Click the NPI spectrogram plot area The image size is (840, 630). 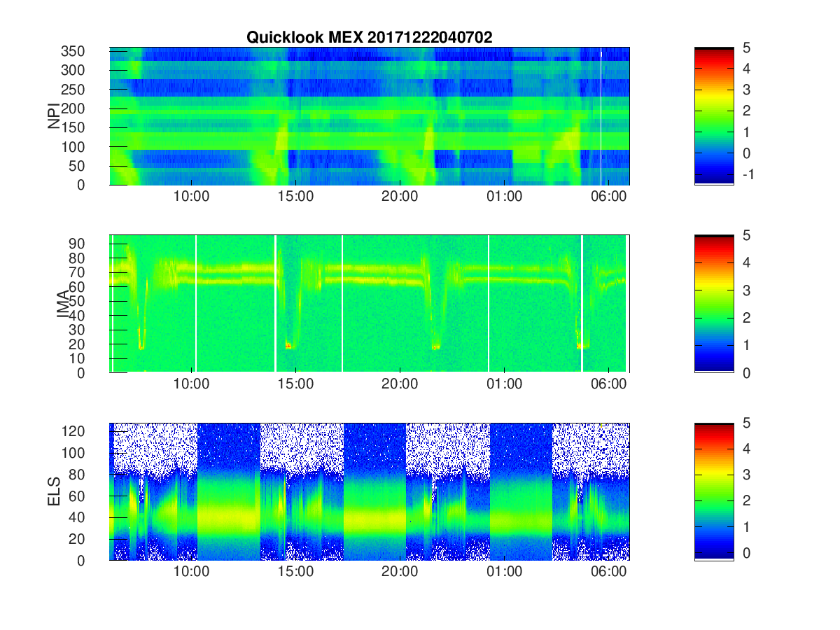click(370, 116)
